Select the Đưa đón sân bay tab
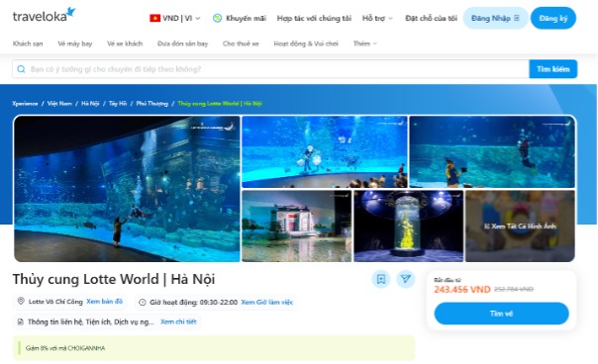This screenshot has width=598, height=364. [183, 44]
